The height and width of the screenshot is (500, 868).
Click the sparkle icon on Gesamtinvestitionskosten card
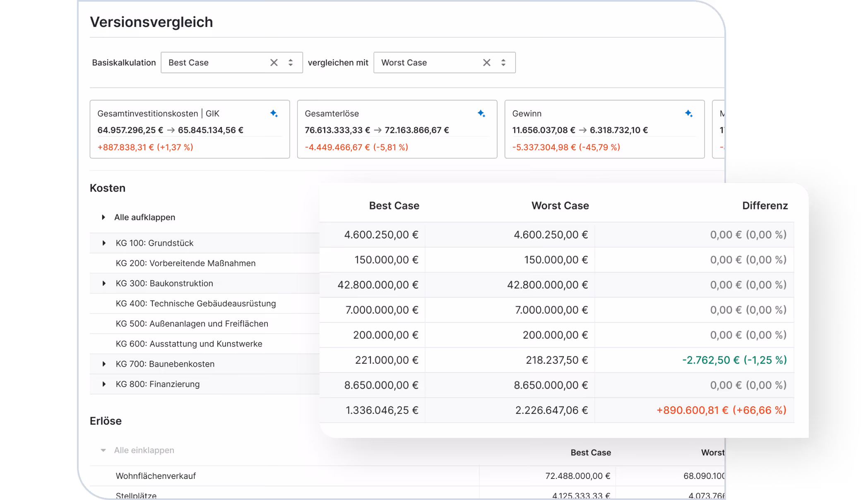point(274,113)
